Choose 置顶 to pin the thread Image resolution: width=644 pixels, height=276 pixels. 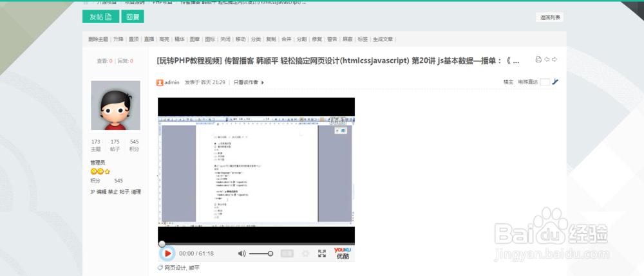click(x=133, y=39)
